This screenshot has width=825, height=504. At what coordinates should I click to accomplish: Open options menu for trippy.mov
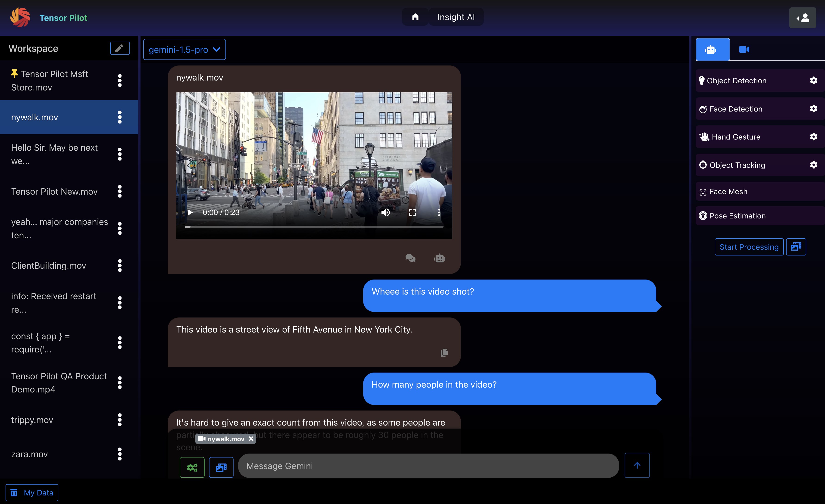coord(119,420)
